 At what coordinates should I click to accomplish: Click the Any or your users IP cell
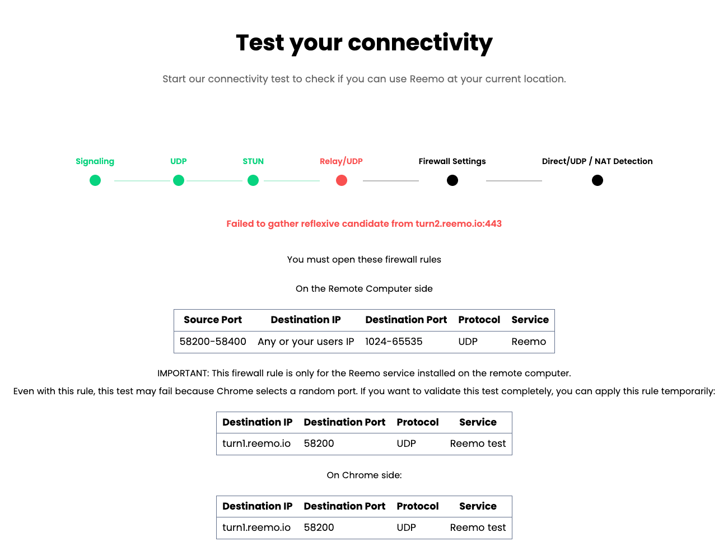click(306, 342)
